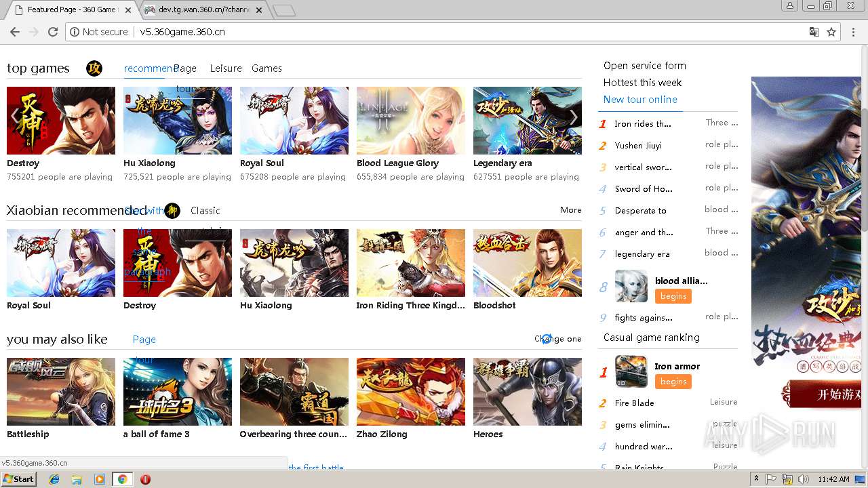Bookmark page with star icon
Viewport: 868px width, 488px height.
[x=831, y=32]
